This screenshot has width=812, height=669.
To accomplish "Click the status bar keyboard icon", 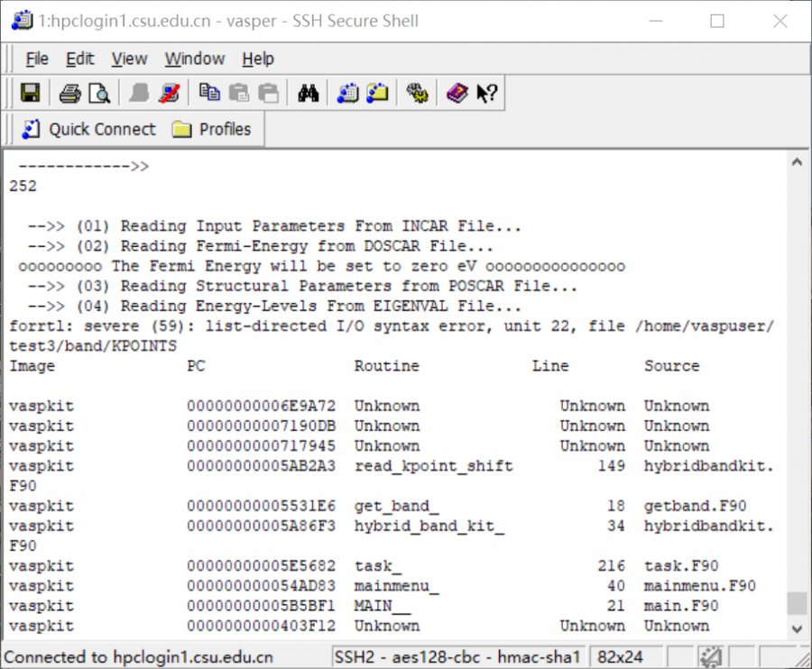I will pyautogui.click(x=711, y=657).
